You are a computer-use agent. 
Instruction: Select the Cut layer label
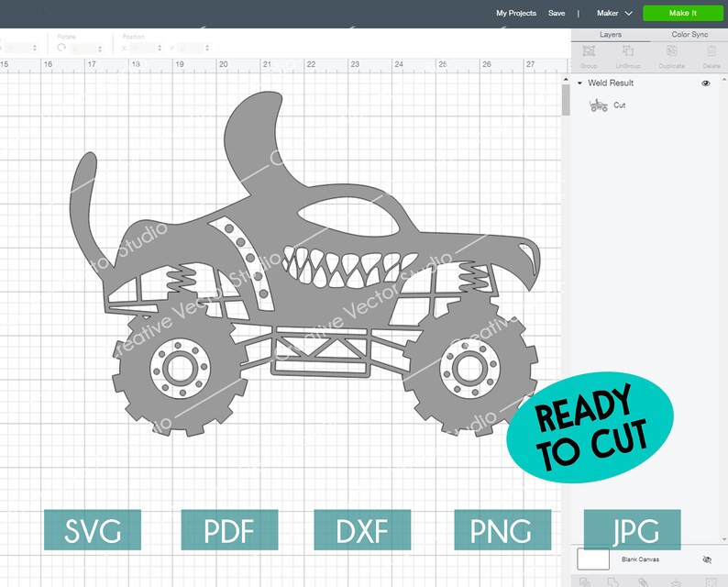(620, 105)
